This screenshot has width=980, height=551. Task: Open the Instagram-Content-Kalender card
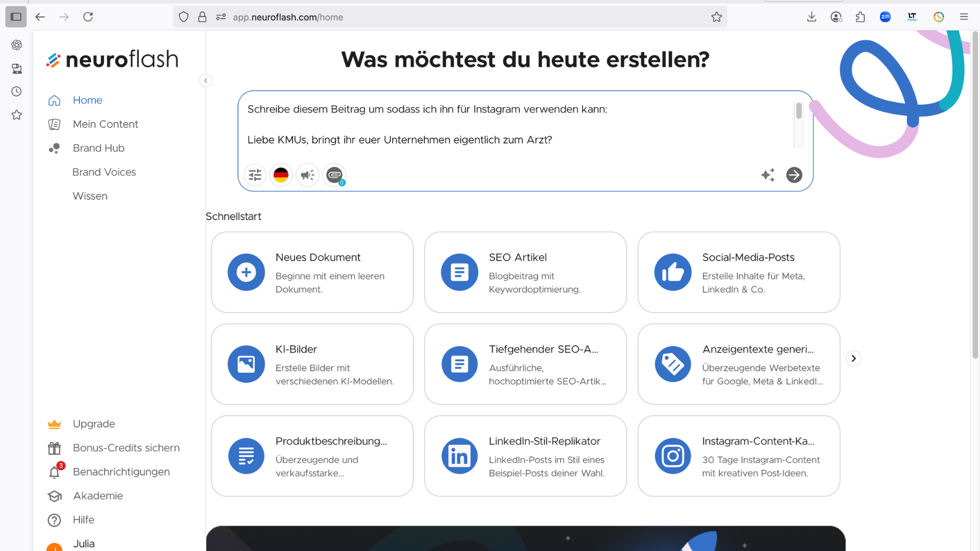tap(739, 456)
